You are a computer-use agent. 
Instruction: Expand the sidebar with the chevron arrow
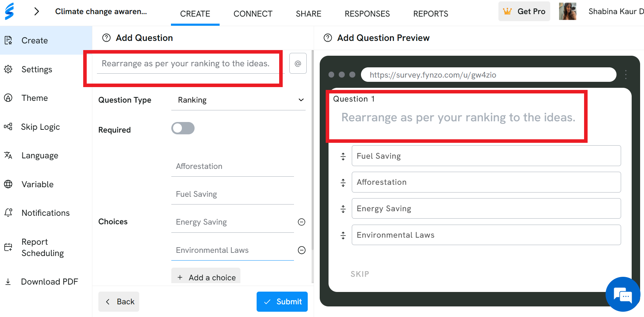pos(36,12)
